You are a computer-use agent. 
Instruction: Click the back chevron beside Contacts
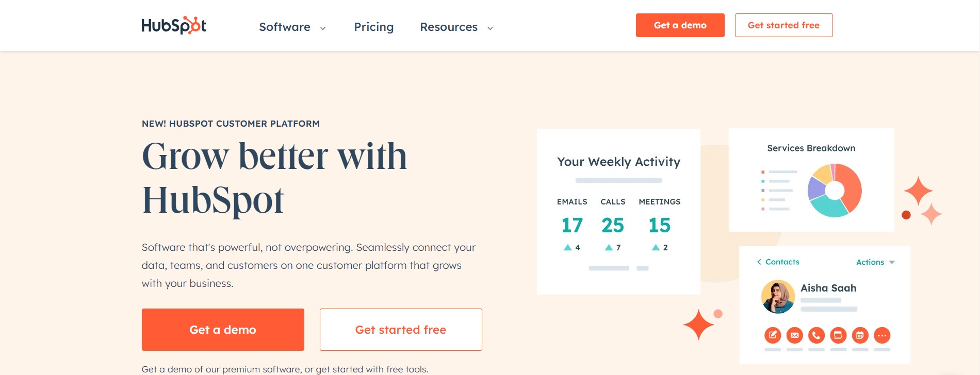pos(759,262)
